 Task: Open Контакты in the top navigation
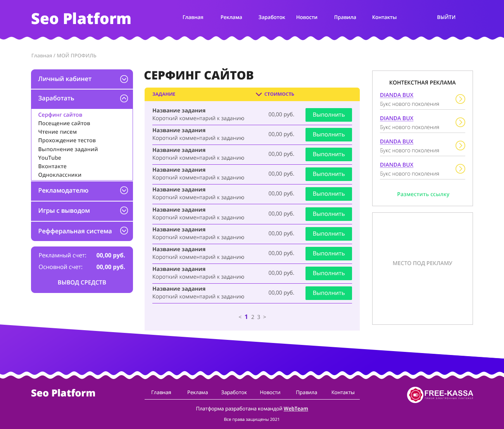(x=384, y=17)
